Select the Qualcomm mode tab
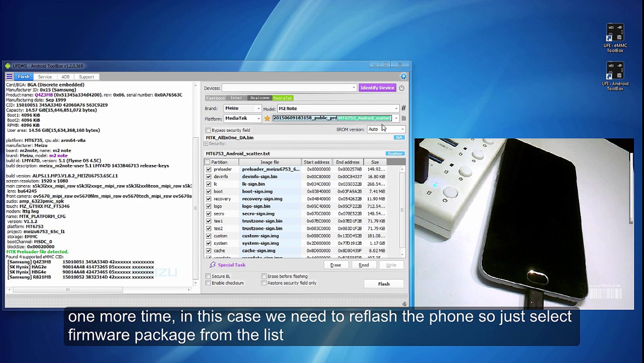 click(260, 98)
